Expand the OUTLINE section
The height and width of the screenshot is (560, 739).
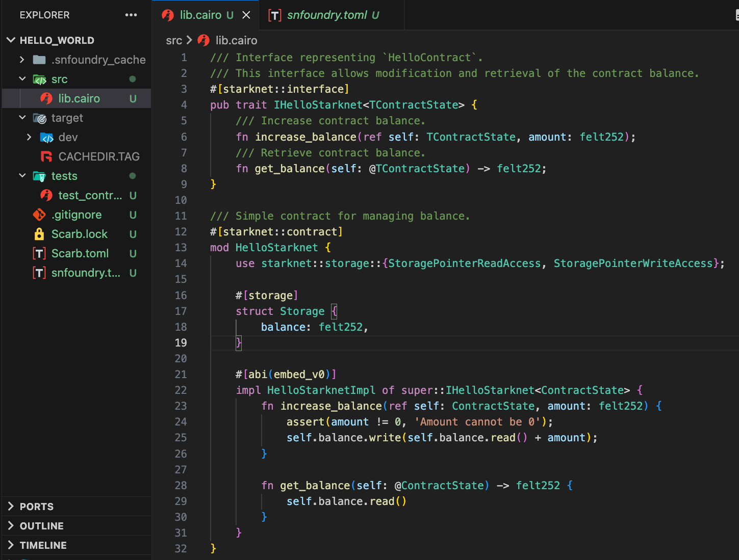click(11, 526)
